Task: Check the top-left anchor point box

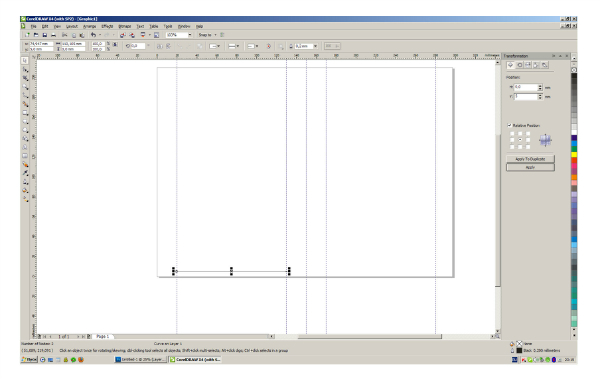Action: click(x=512, y=134)
